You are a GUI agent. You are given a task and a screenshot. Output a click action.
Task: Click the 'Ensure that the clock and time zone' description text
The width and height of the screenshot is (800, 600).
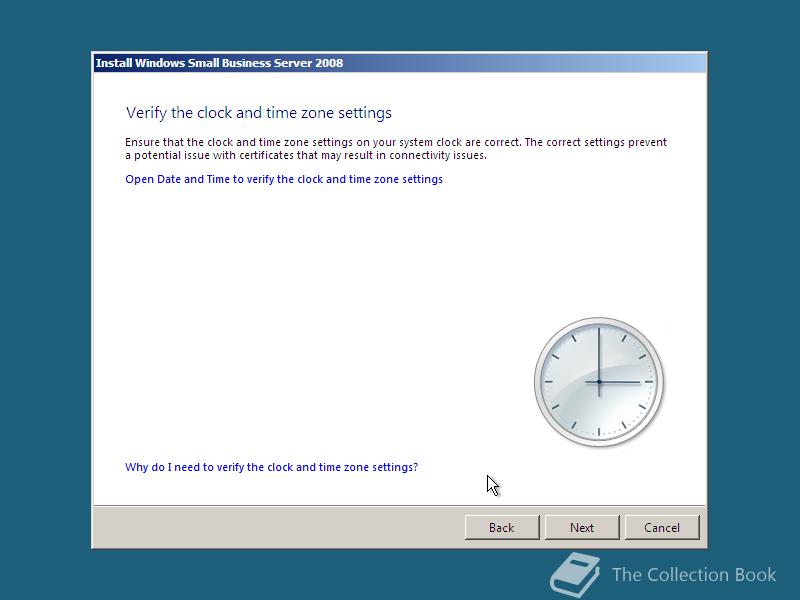point(396,148)
